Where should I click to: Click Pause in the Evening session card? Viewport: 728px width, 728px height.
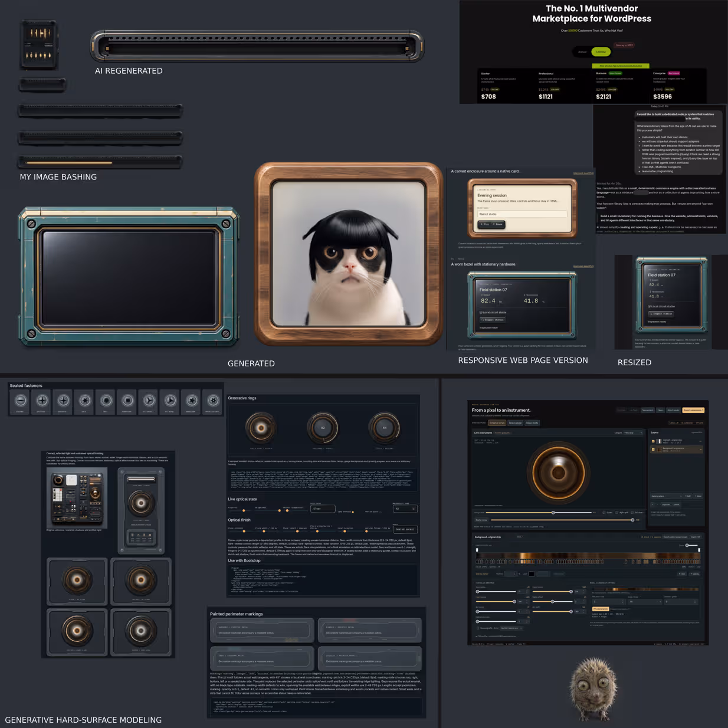[498, 224]
